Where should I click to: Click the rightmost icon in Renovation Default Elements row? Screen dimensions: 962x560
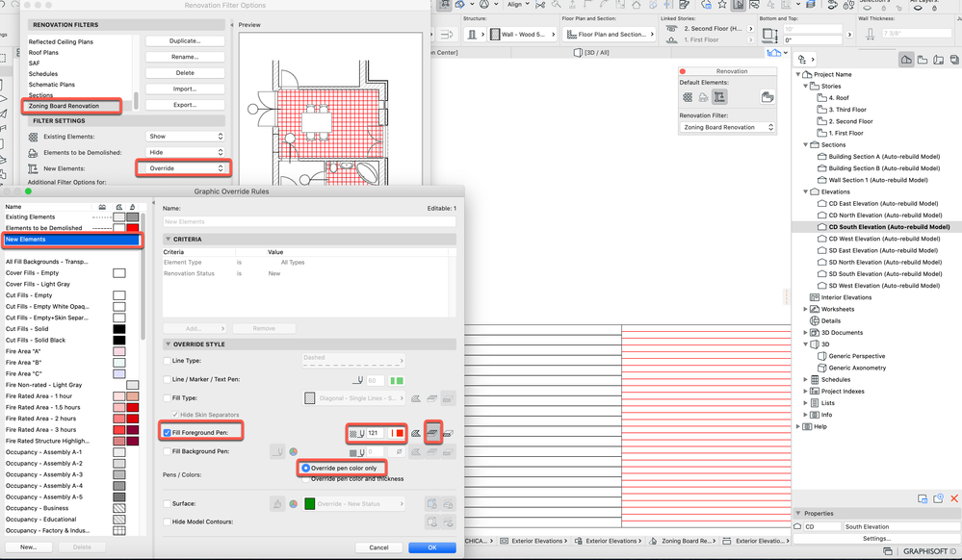click(767, 97)
